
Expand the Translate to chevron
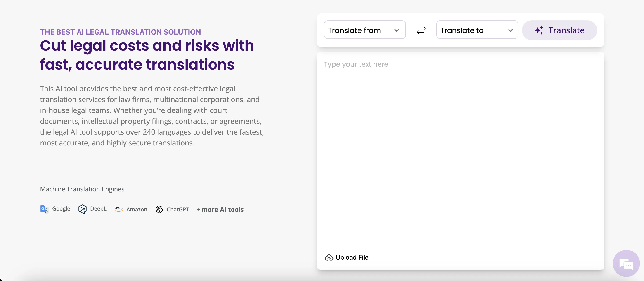click(510, 31)
